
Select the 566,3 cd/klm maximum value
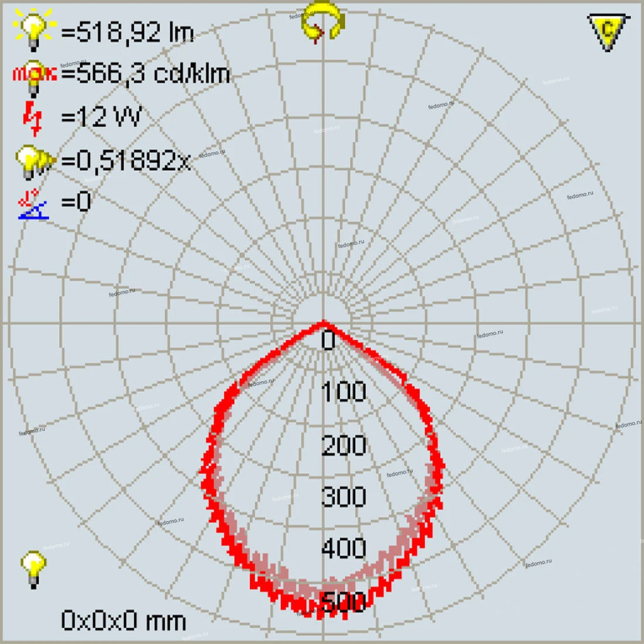point(145,74)
